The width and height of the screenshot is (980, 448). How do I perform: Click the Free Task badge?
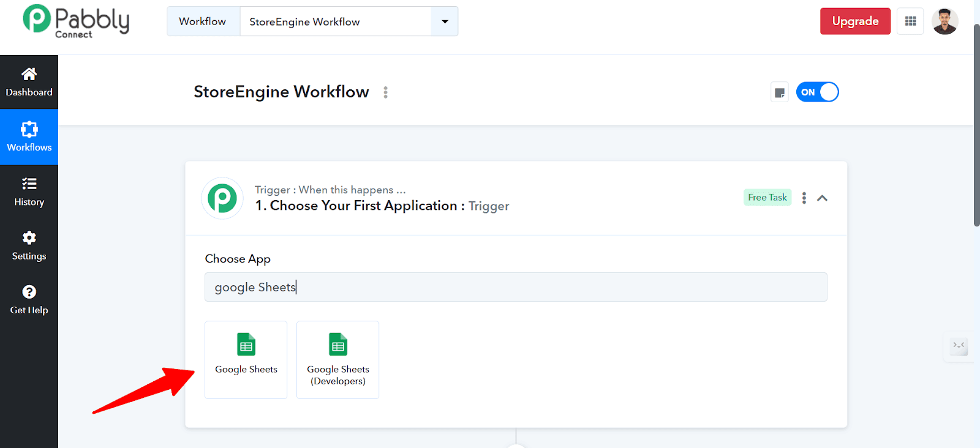767,197
